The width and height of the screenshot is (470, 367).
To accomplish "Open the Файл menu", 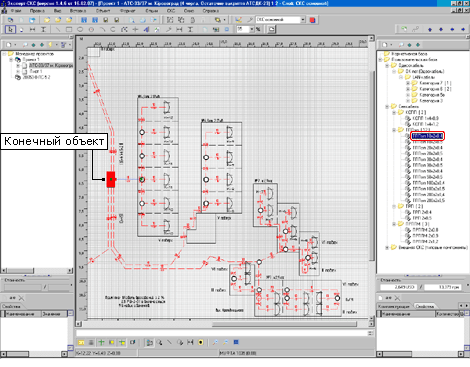I will pyautogui.click(x=15, y=11).
